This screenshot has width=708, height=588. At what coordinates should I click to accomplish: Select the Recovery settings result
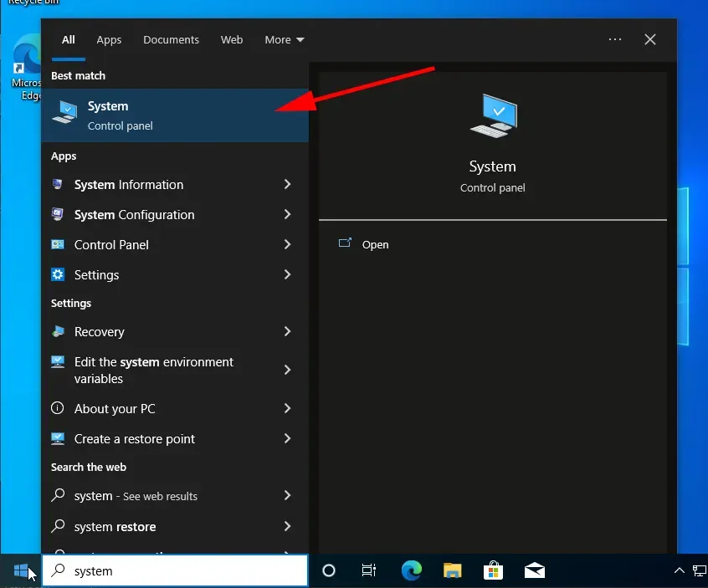pyautogui.click(x=175, y=332)
